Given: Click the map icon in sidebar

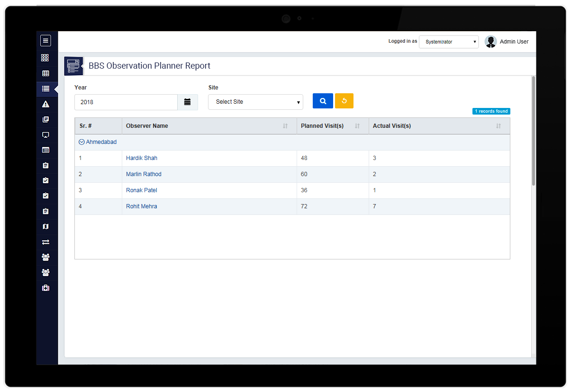Looking at the screenshot, I should point(45,227).
